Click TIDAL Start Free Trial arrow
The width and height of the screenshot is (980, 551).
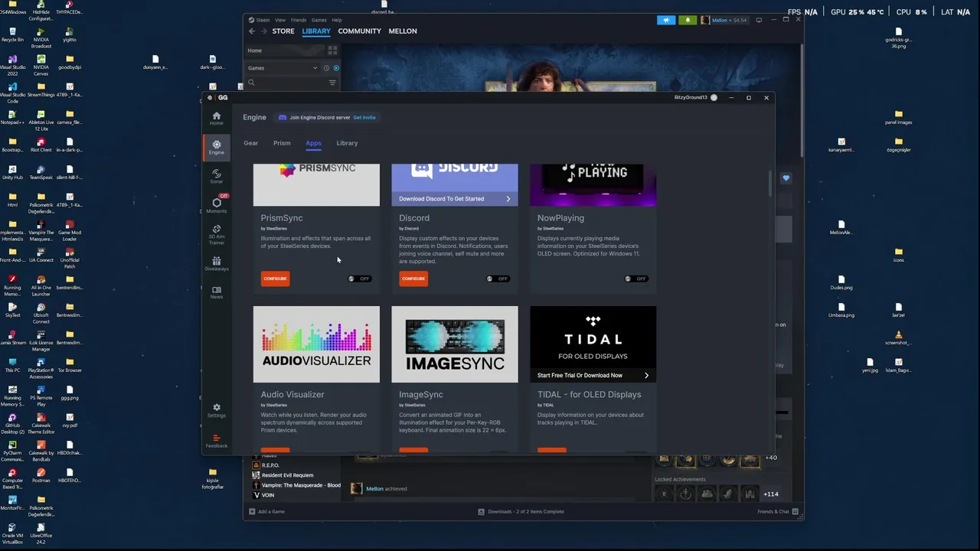(x=646, y=376)
